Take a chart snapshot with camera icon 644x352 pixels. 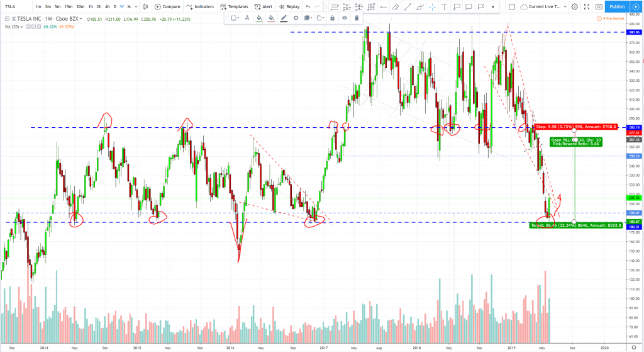[x=599, y=6]
